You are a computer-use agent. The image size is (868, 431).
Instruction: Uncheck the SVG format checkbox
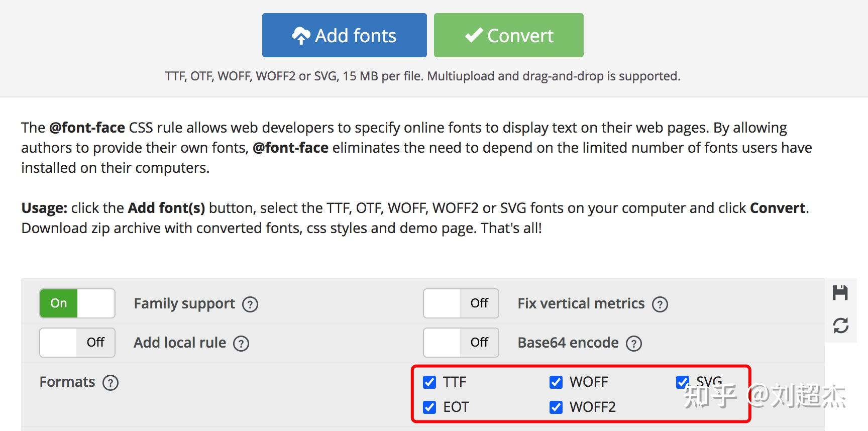coord(682,382)
